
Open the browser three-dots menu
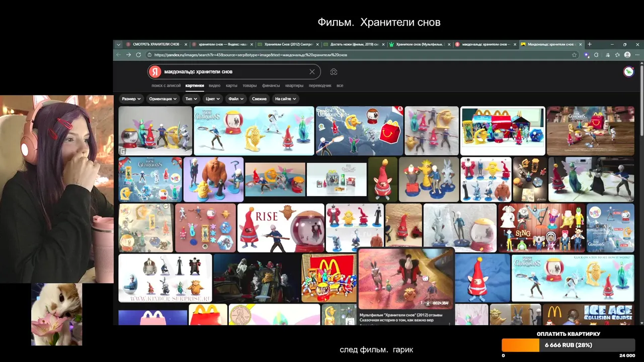point(637,55)
